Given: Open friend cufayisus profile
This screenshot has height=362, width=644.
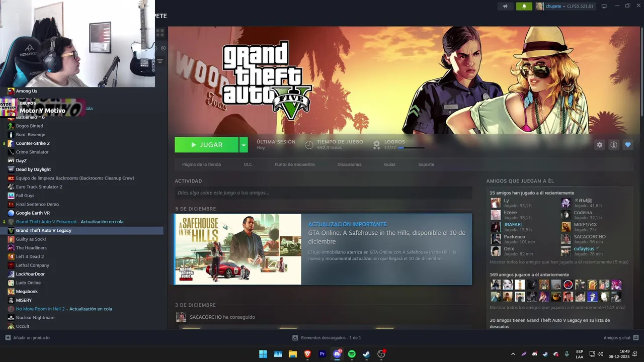Looking at the screenshot, I should pyautogui.click(x=584, y=249).
